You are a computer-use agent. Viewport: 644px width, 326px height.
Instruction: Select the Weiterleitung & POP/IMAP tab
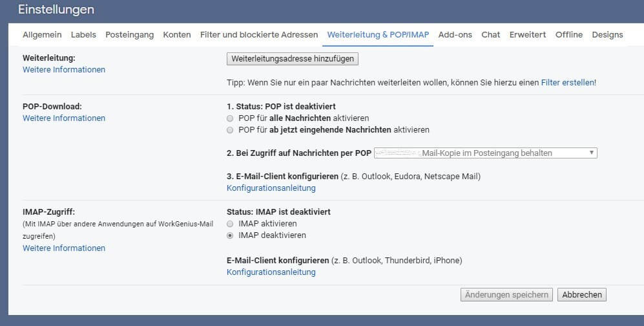coord(378,35)
